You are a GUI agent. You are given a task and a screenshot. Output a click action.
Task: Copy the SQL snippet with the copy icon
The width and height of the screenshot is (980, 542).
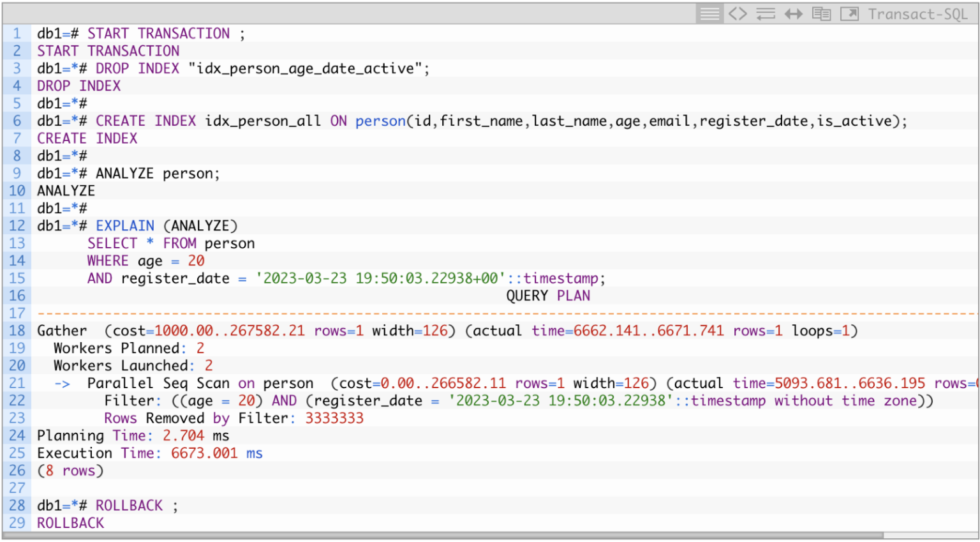822,13
